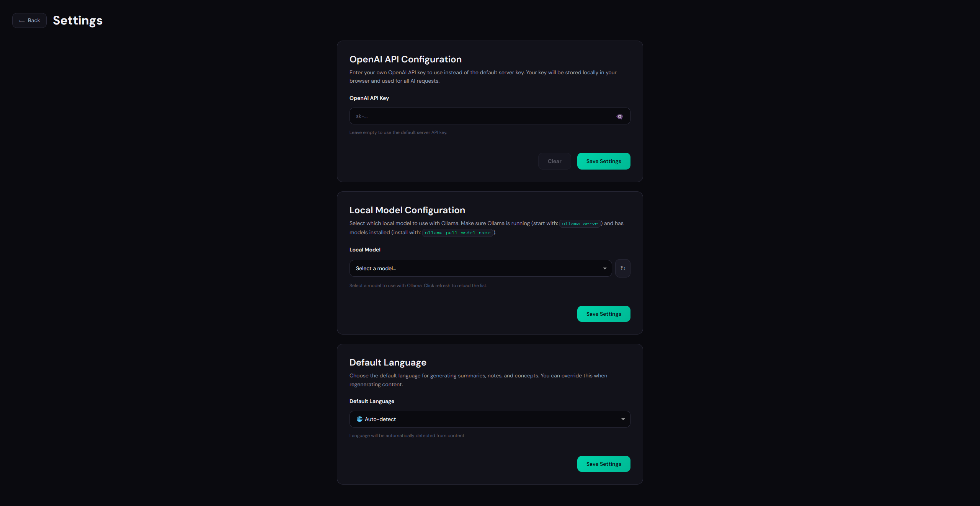Select the ollama pull model-name code snippet

pos(457,233)
